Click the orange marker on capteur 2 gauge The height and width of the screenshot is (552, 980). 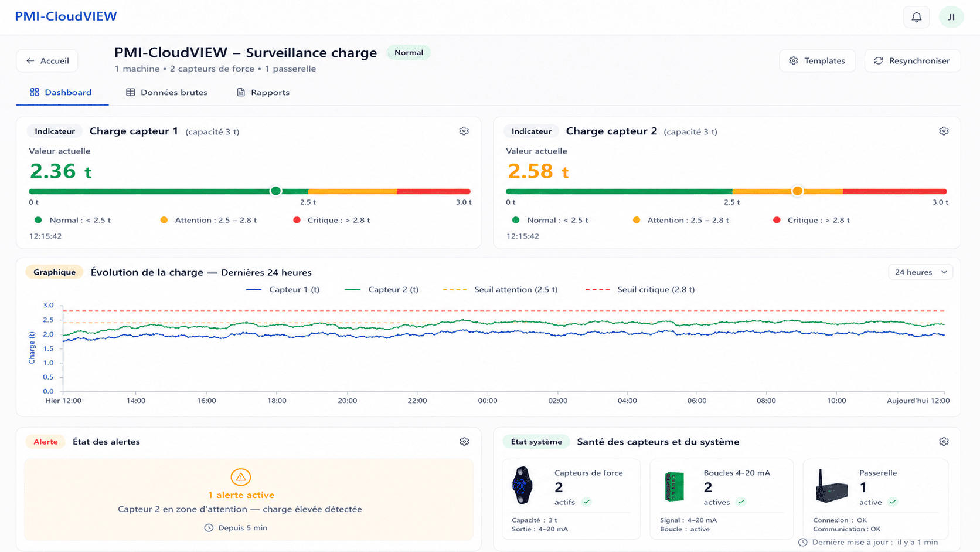click(797, 191)
